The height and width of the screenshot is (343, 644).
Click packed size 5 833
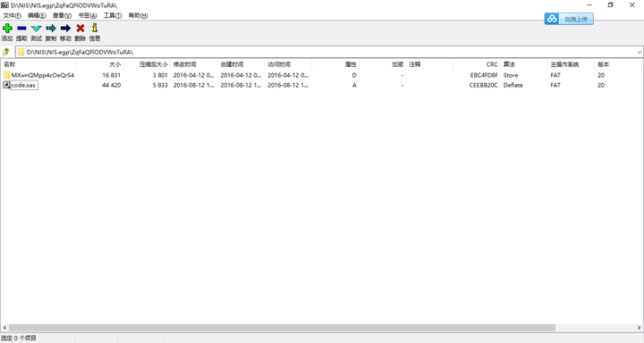coord(160,86)
